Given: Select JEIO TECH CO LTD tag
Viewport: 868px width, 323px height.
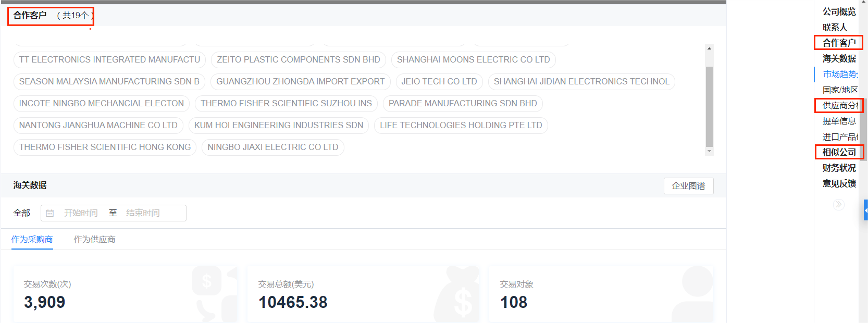Looking at the screenshot, I should pos(439,82).
